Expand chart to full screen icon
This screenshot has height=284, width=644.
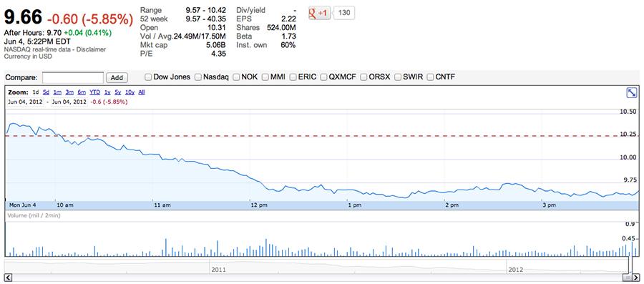tap(632, 93)
